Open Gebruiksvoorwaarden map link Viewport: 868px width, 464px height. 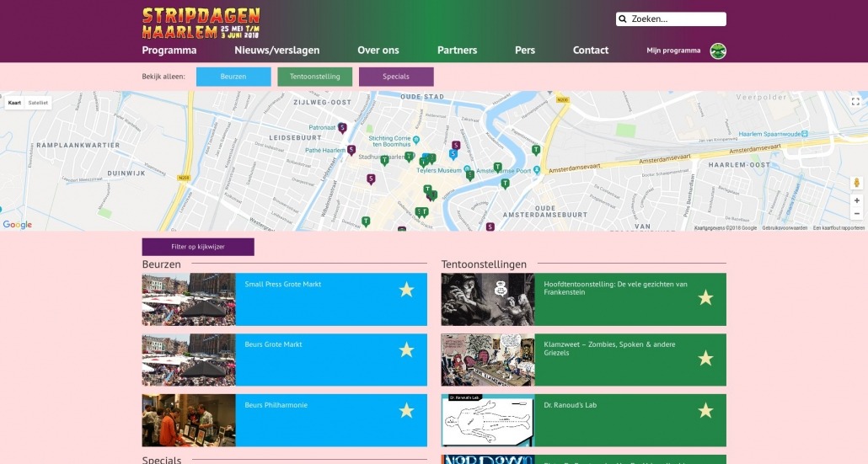[785, 228]
